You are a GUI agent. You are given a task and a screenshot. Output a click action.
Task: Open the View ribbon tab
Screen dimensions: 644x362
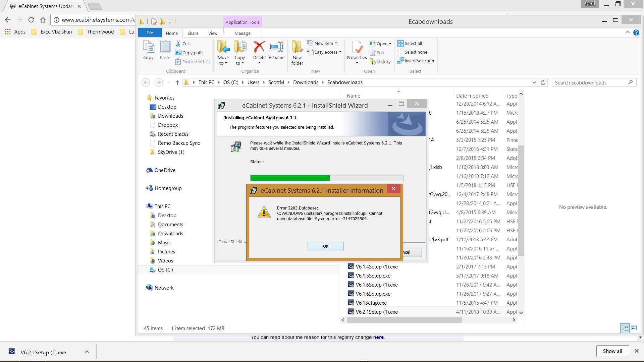point(213,33)
